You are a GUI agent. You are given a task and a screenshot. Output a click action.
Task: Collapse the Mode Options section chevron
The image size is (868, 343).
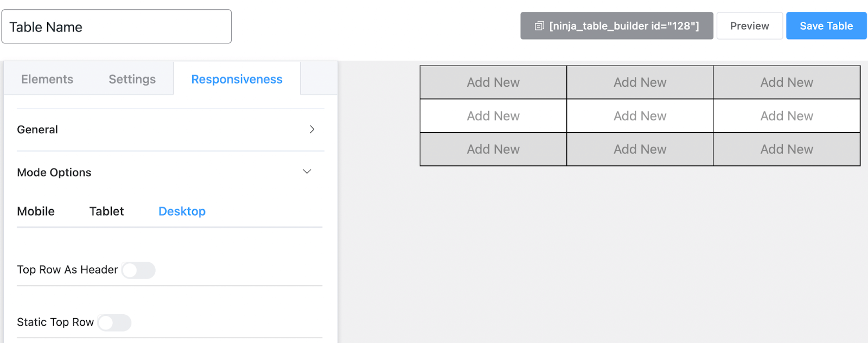pyautogui.click(x=307, y=172)
